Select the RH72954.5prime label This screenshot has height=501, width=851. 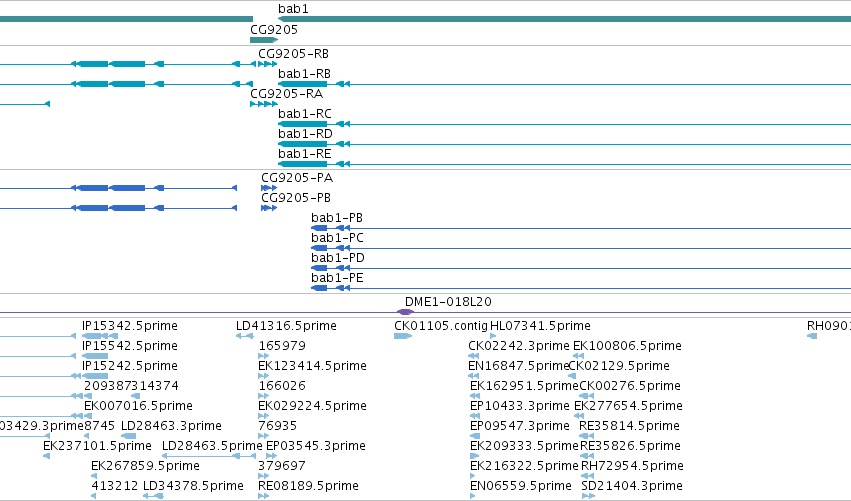tap(632, 467)
